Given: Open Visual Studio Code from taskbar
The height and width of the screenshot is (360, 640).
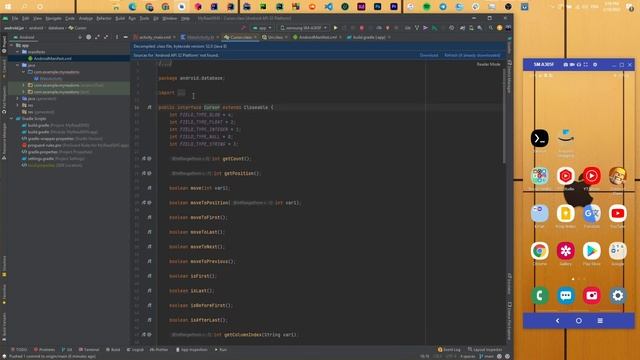Looking at the screenshot, I should (x=329, y=7).
